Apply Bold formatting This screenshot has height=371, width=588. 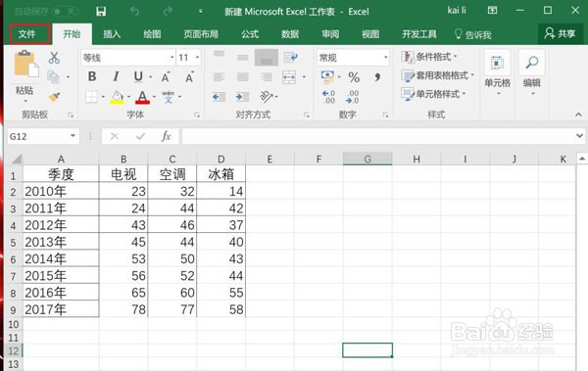pos(92,76)
